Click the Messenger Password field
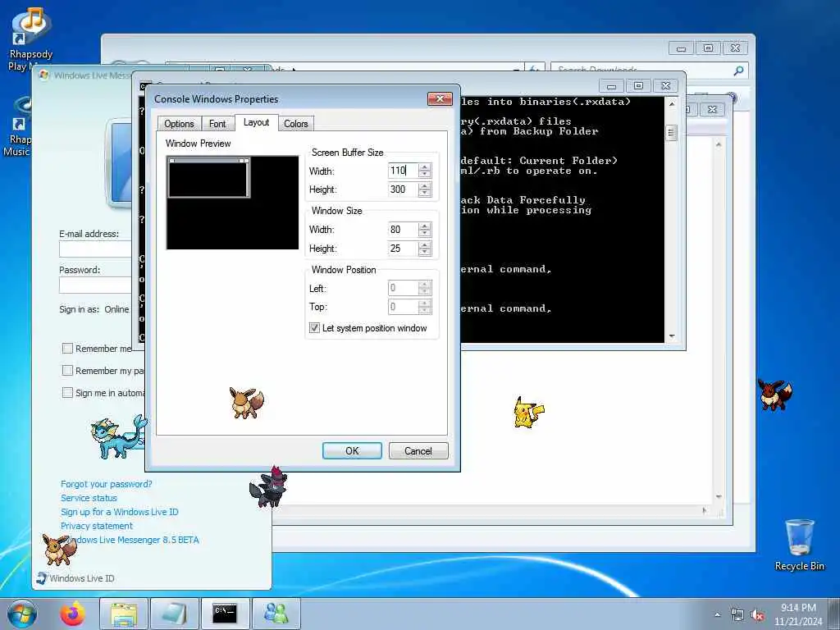The image size is (840, 630). point(95,285)
